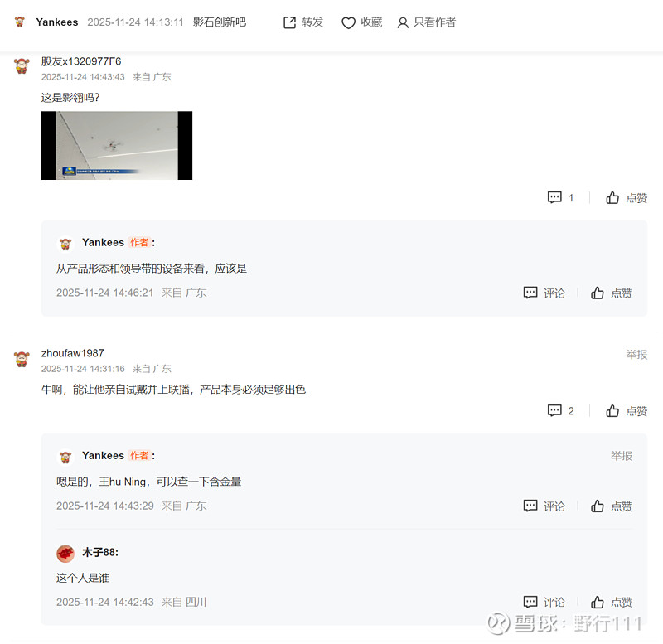
Task: Like Yankees' reply posted at 14:43:29
Action: pyautogui.click(x=612, y=506)
